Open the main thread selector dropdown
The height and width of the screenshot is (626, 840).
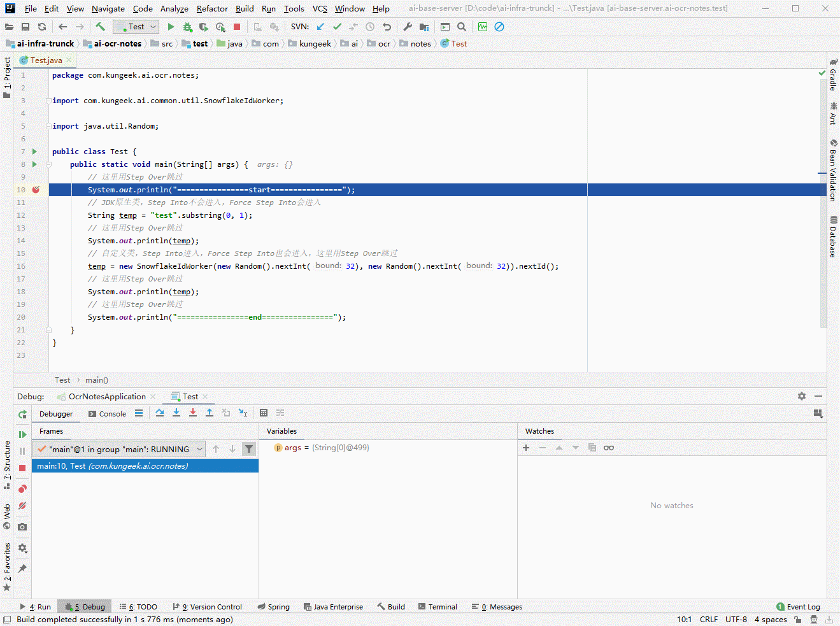pyautogui.click(x=119, y=449)
